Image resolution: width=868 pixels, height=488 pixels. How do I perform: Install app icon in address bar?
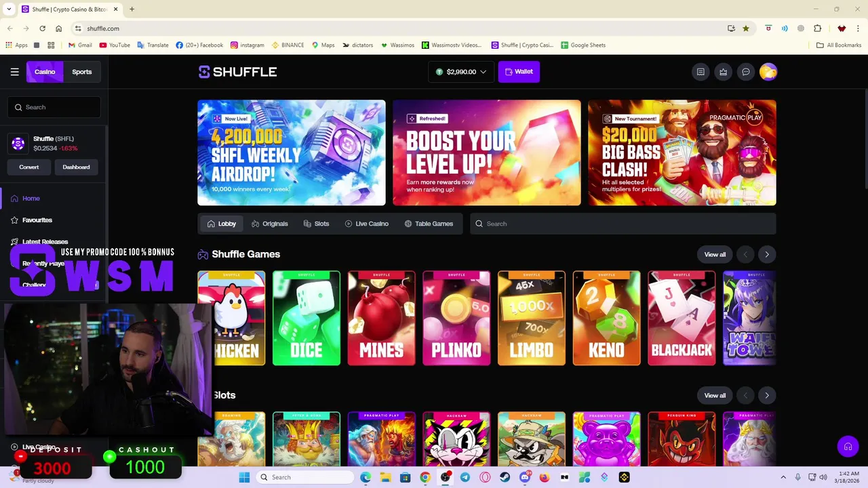point(731,28)
